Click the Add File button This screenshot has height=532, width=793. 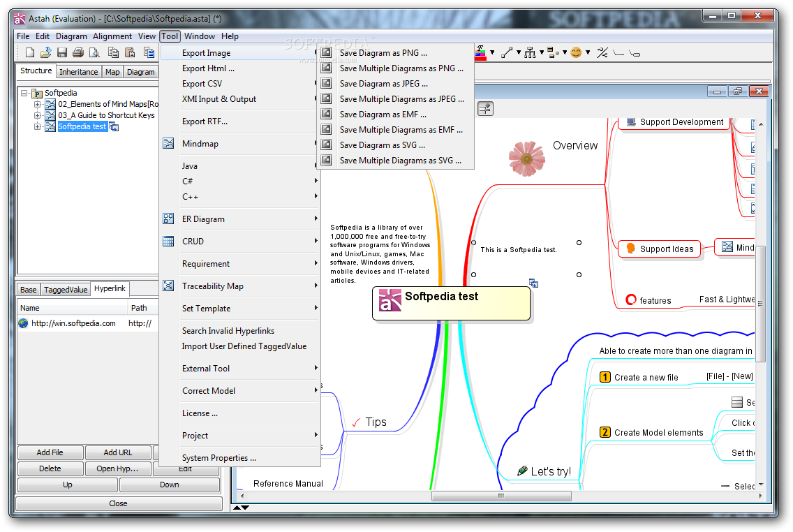tap(50, 452)
